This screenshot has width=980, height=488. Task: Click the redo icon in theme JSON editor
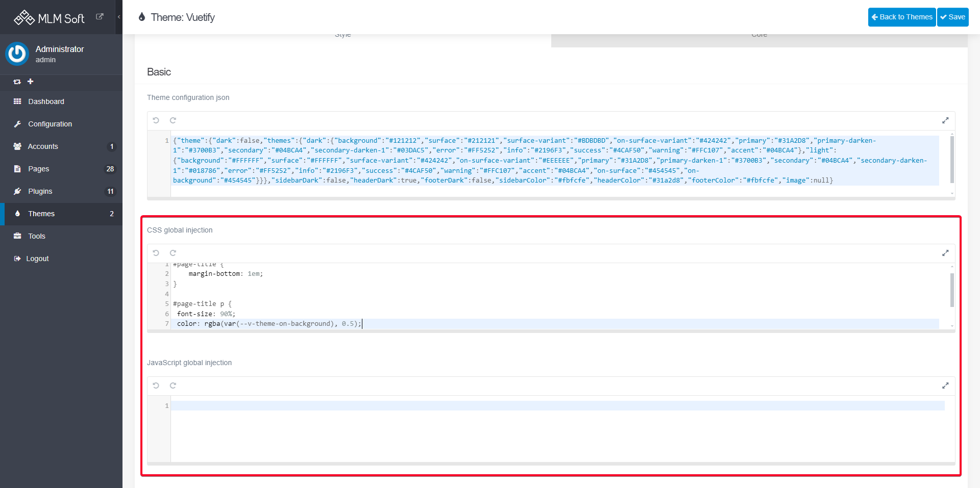173,120
